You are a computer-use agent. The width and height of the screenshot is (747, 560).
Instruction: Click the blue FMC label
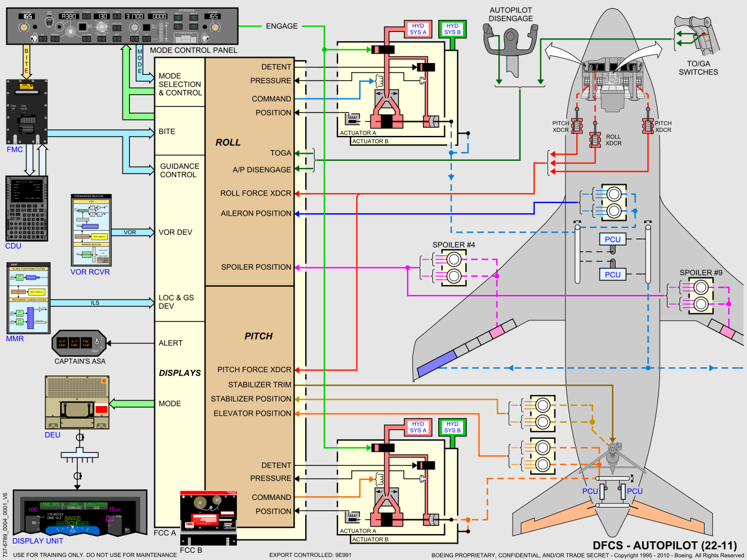point(15,150)
